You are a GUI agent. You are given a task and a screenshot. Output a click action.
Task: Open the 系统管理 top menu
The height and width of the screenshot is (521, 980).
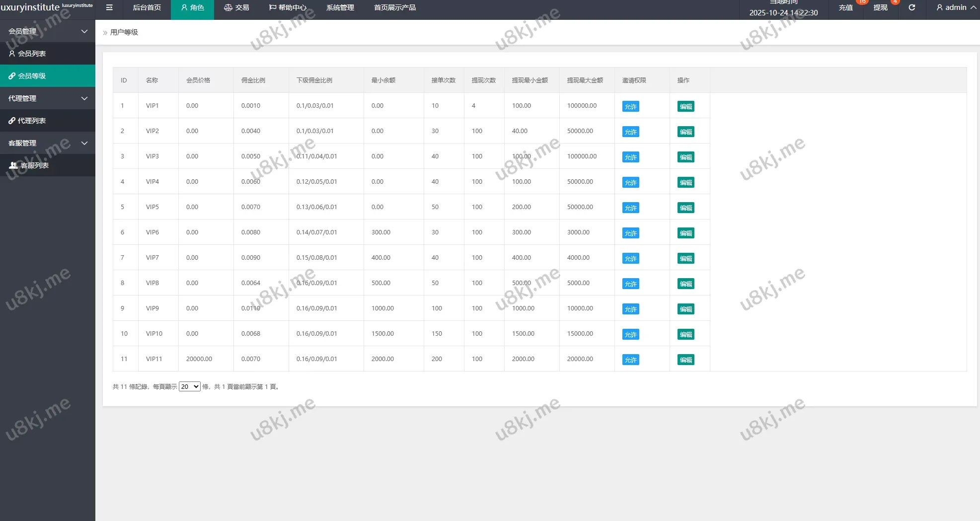pos(340,7)
